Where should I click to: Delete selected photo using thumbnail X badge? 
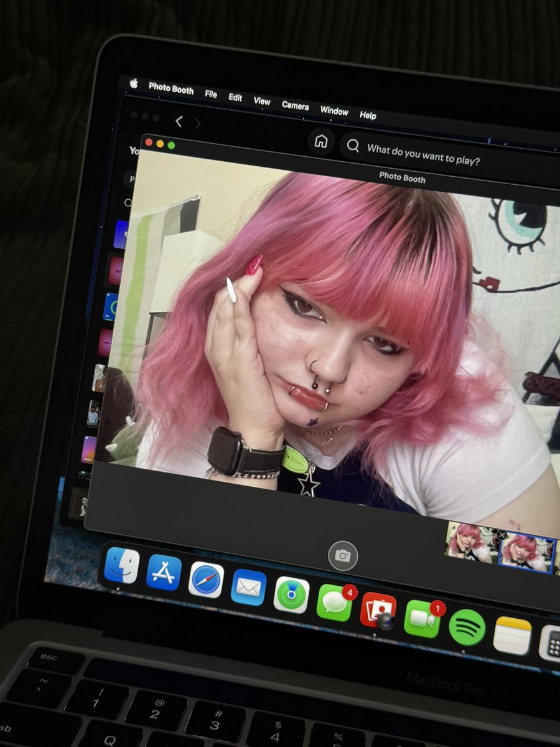(502, 535)
